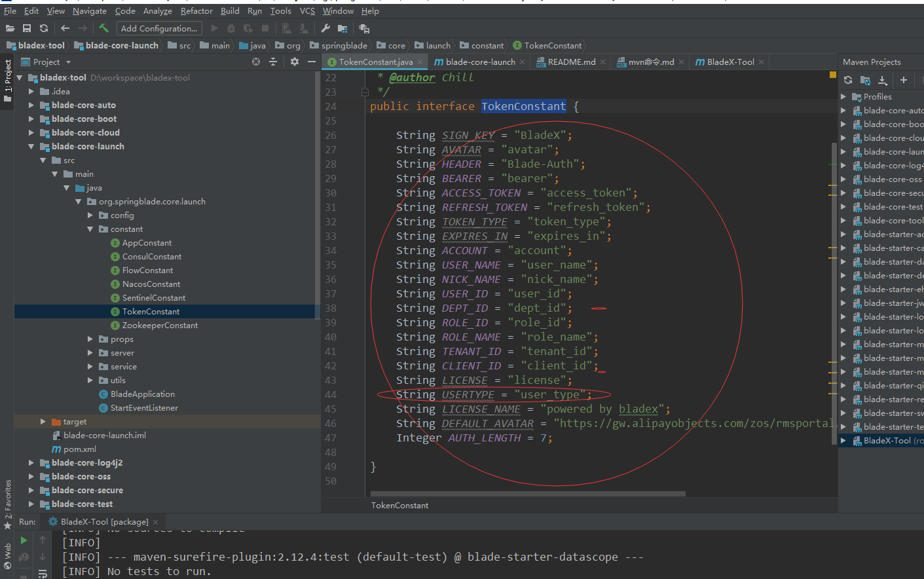Open Add Configuration dropdown

[159, 28]
